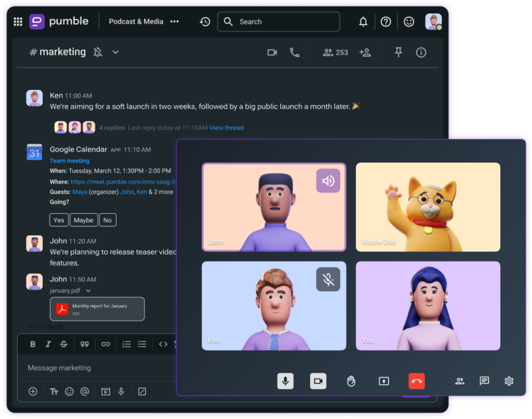
Task: Toggle strikethrough formatting
Action: point(63,344)
